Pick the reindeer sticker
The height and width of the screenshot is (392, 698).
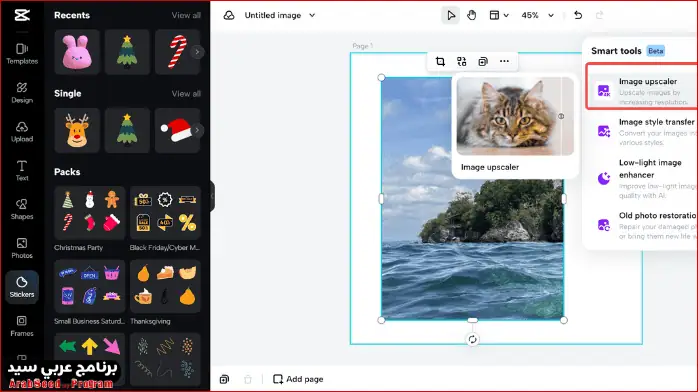click(77, 130)
